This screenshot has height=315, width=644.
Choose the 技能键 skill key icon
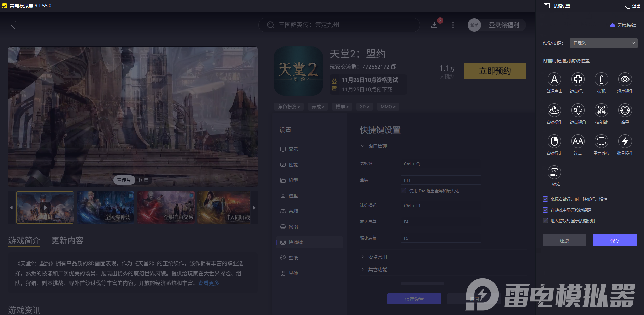coord(601,111)
